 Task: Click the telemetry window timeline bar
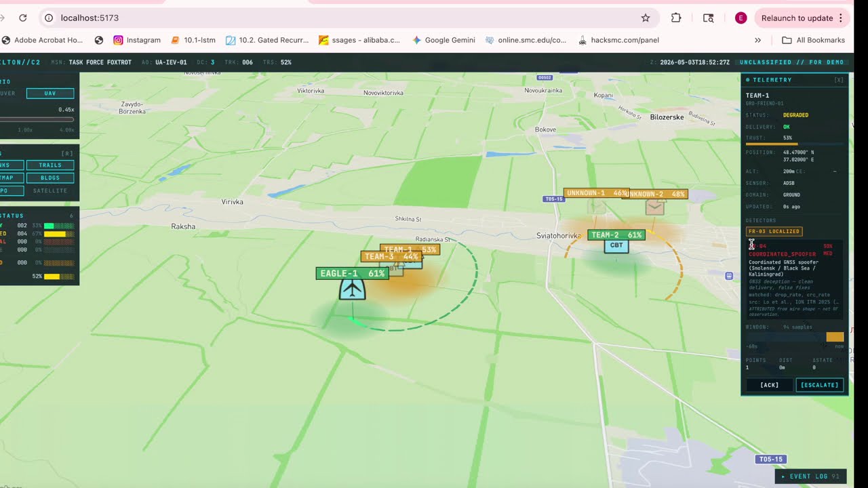pyautogui.click(x=795, y=337)
